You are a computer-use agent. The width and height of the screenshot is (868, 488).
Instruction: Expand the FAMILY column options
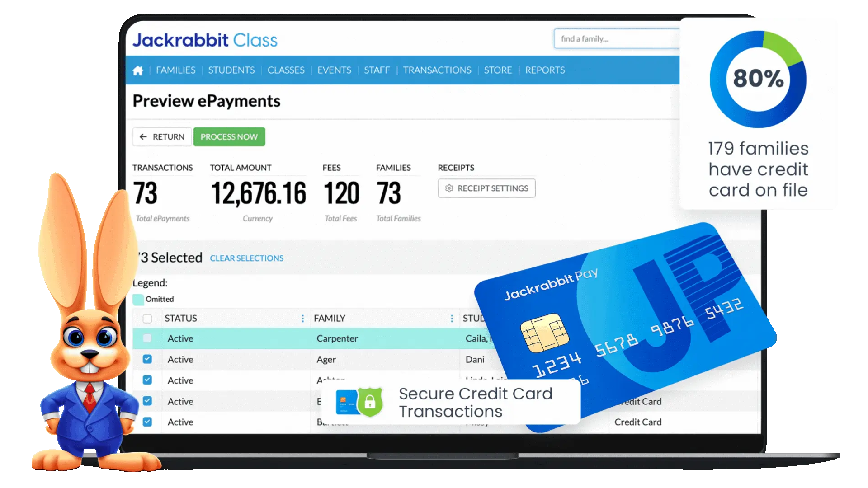point(451,318)
